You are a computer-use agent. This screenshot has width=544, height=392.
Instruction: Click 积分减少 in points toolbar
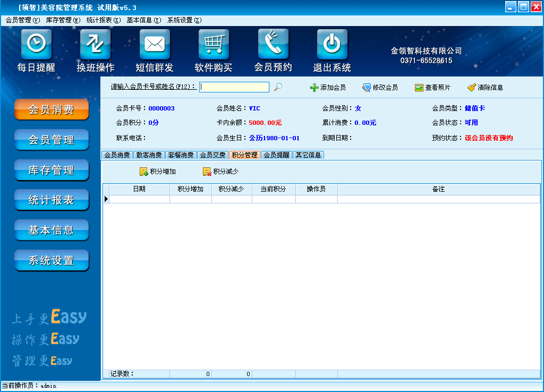pos(220,172)
